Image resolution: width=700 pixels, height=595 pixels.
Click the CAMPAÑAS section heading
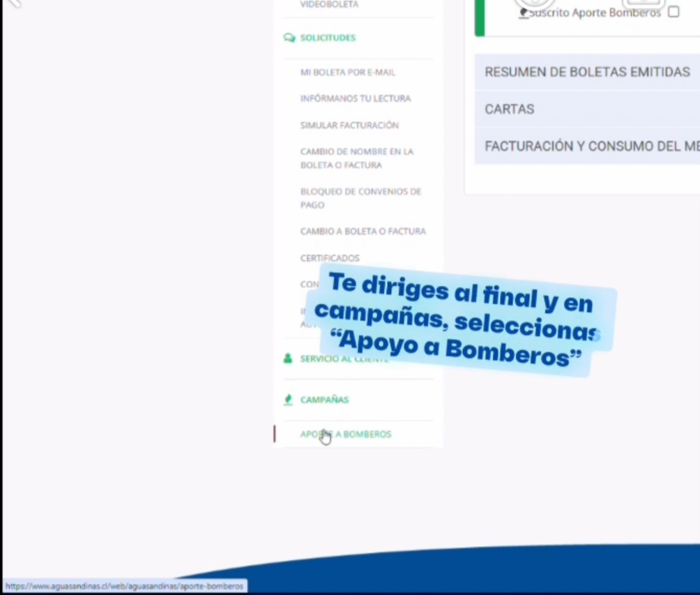click(x=324, y=400)
